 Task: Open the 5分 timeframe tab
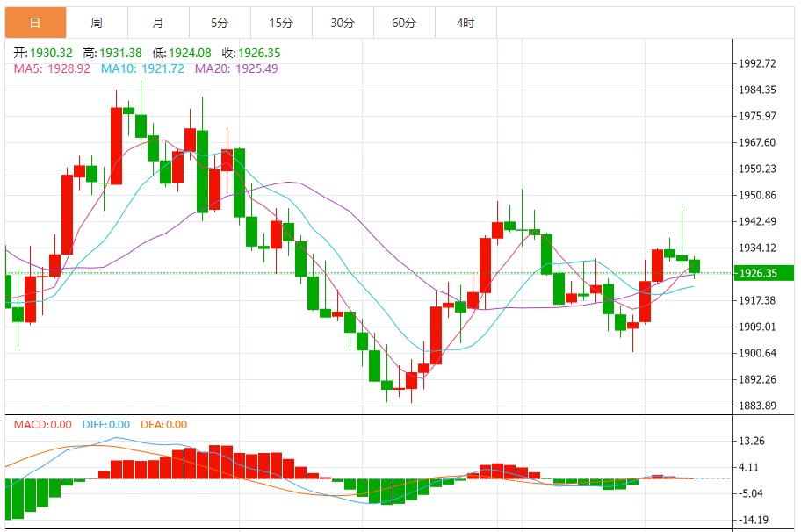[220, 23]
